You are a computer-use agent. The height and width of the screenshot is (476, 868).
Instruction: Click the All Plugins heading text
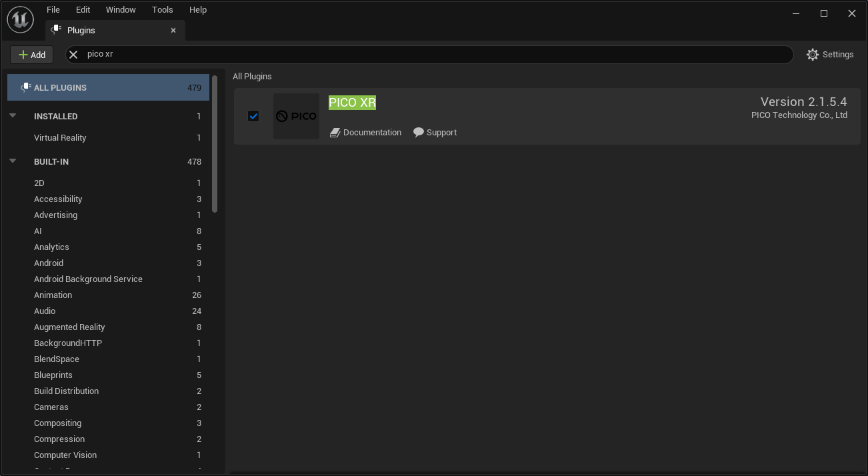pyautogui.click(x=252, y=77)
